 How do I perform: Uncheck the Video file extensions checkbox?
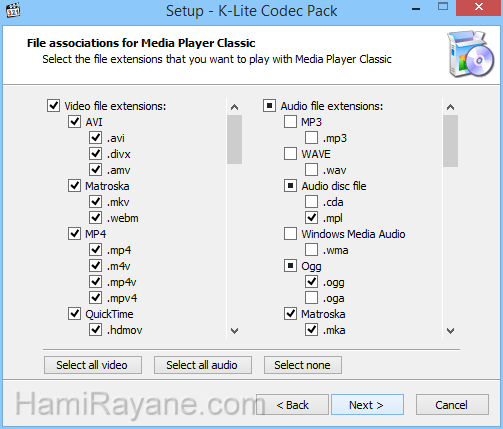click(53, 105)
